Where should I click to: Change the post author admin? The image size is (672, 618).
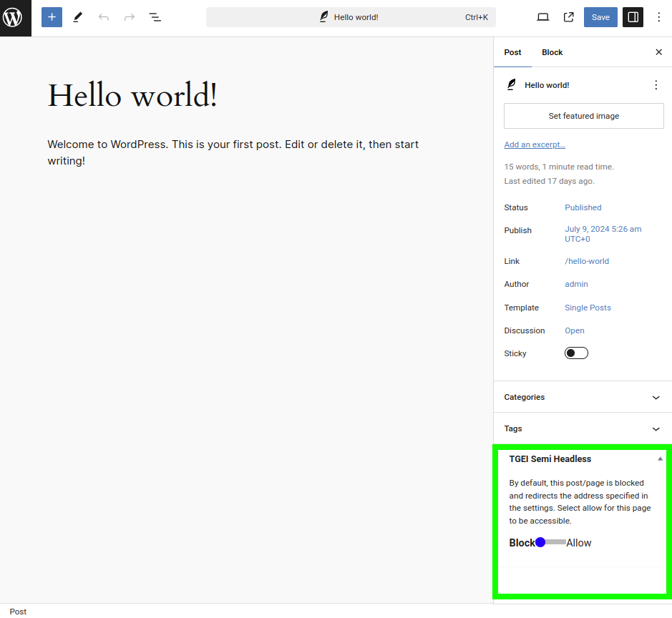[576, 284]
